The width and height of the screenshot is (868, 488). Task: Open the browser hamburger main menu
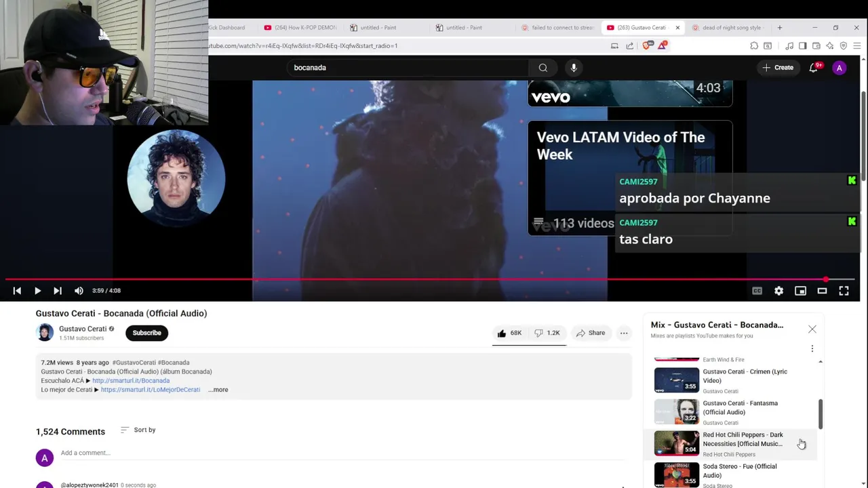858,45
